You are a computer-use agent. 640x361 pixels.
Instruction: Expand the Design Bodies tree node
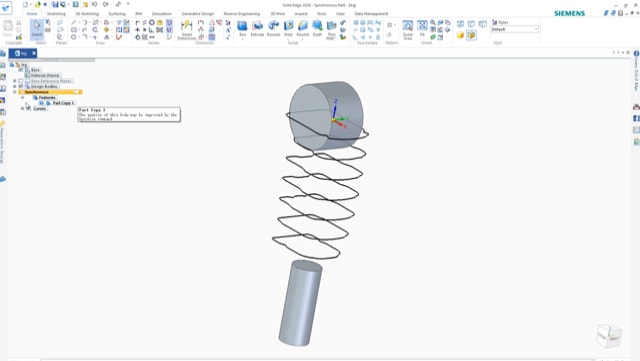click(x=15, y=86)
